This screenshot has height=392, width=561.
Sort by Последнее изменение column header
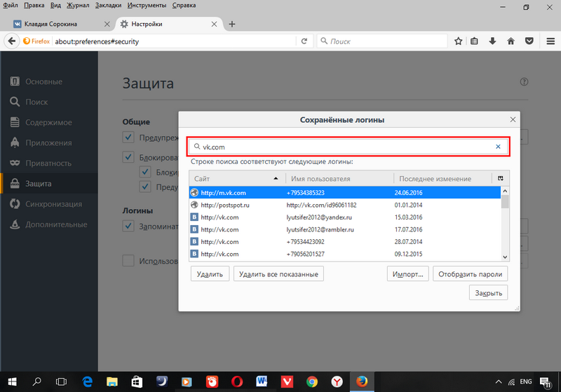[x=443, y=178]
